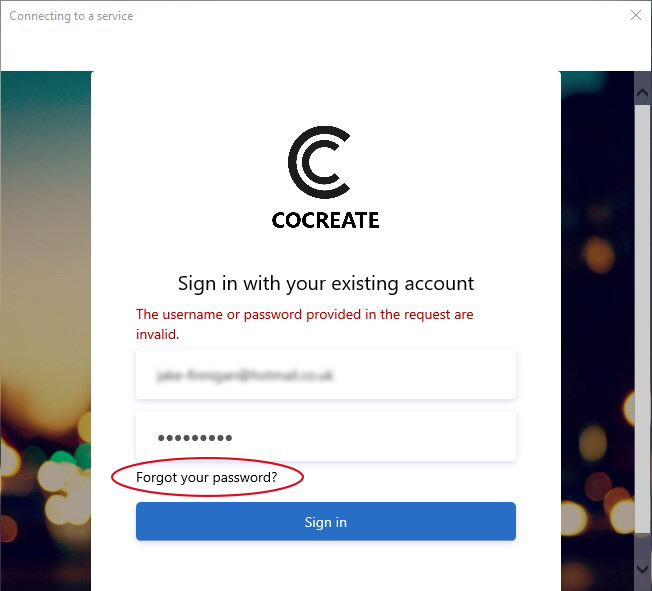Open the Forgot your password link
This screenshot has width=652, height=591.
coord(207,477)
